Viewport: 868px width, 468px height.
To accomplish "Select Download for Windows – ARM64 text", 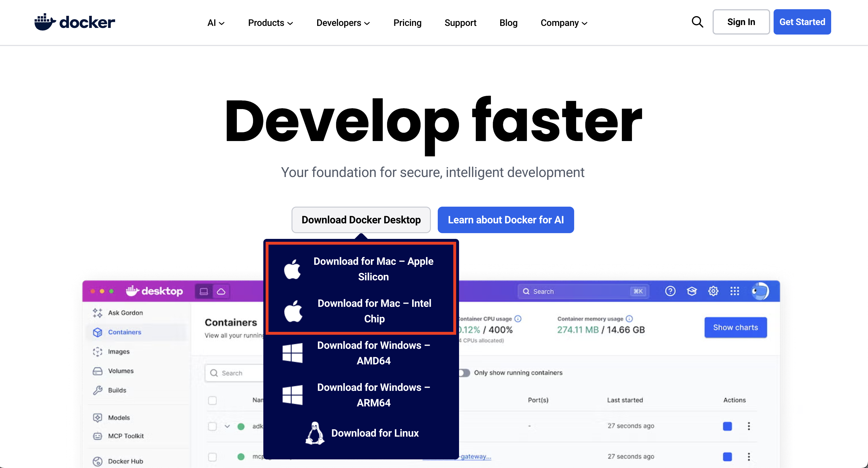I will coord(374,395).
